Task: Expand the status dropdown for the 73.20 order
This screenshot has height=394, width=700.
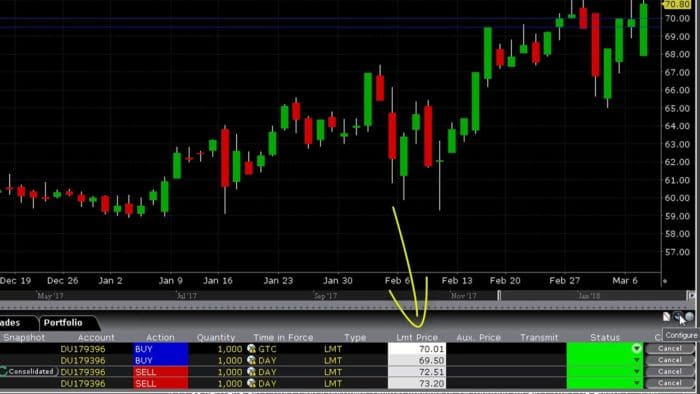Action: click(637, 383)
